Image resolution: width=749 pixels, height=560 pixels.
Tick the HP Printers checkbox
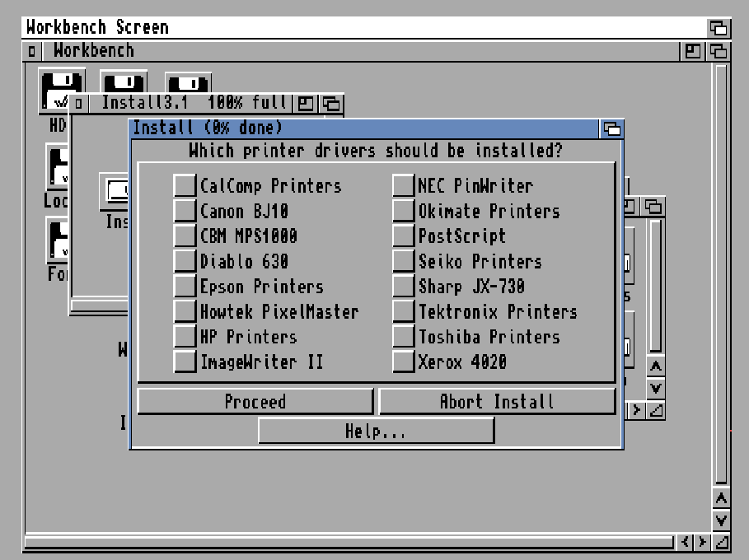pos(185,337)
